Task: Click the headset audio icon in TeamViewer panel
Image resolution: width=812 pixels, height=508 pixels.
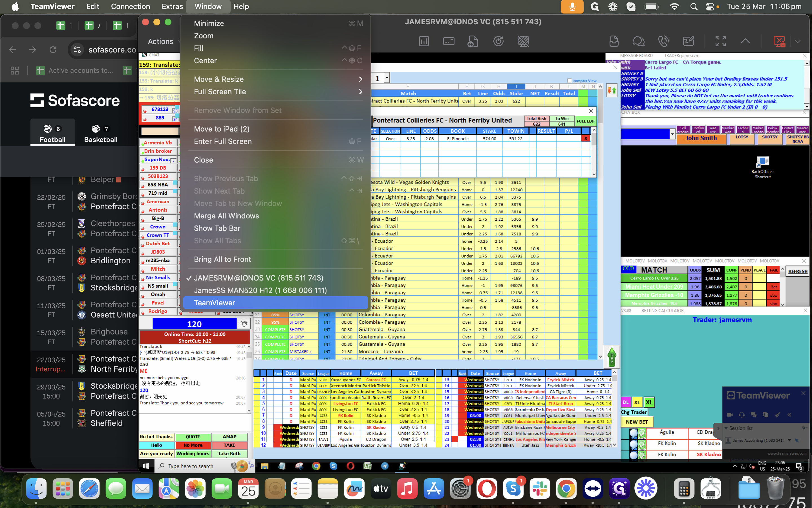Action: pyautogui.click(x=742, y=415)
